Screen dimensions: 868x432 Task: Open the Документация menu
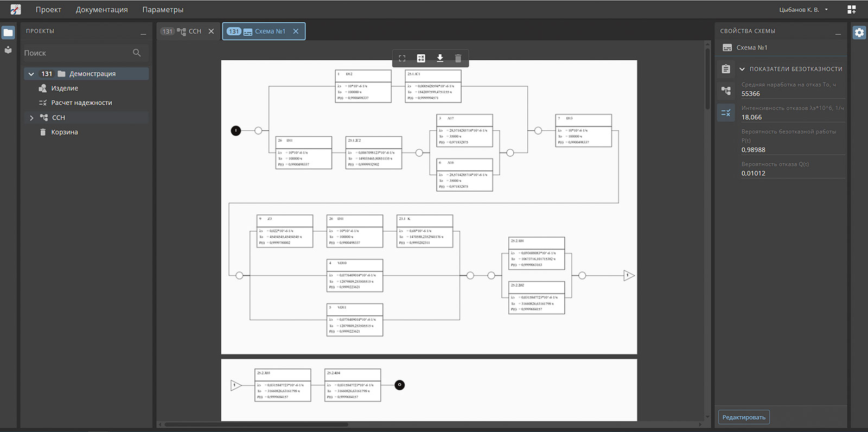(101, 10)
